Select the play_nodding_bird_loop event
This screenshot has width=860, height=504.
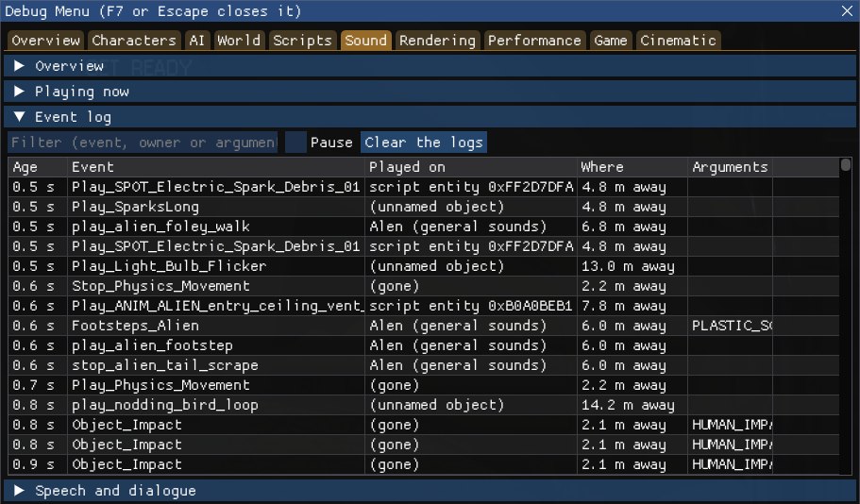coord(424,405)
